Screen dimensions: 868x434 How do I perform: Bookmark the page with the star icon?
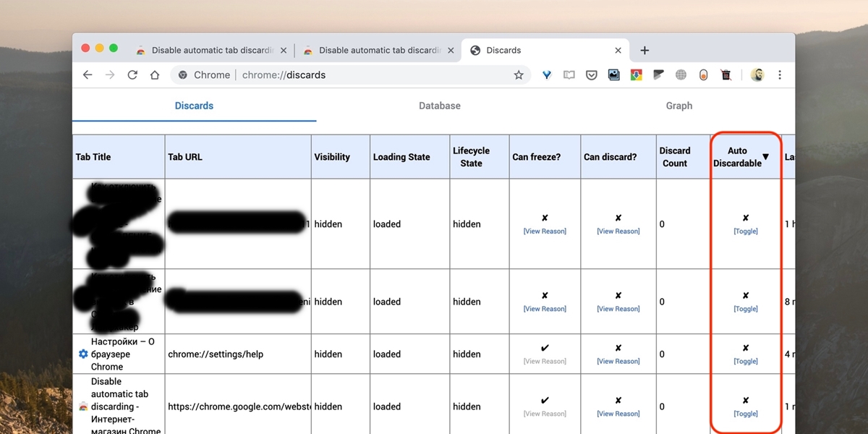[x=519, y=75]
